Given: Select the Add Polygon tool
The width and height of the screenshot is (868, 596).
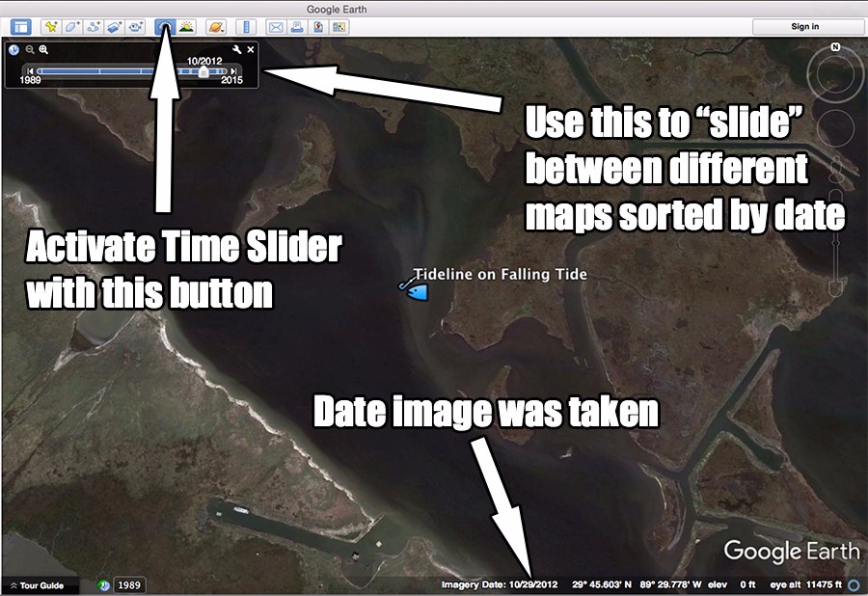Looking at the screenshot, I should [x=71, y=27].
